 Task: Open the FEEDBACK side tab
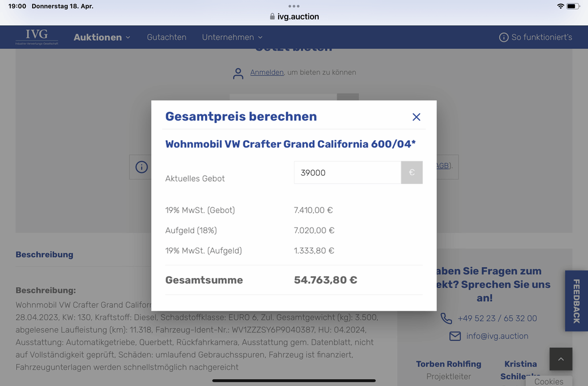pos(577,301)
